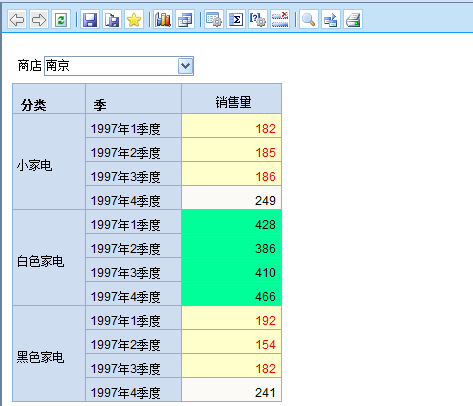Expand the 商店 dropdown arrow
This screenshot has height=406, width=473.
click(x=186, y=66)
